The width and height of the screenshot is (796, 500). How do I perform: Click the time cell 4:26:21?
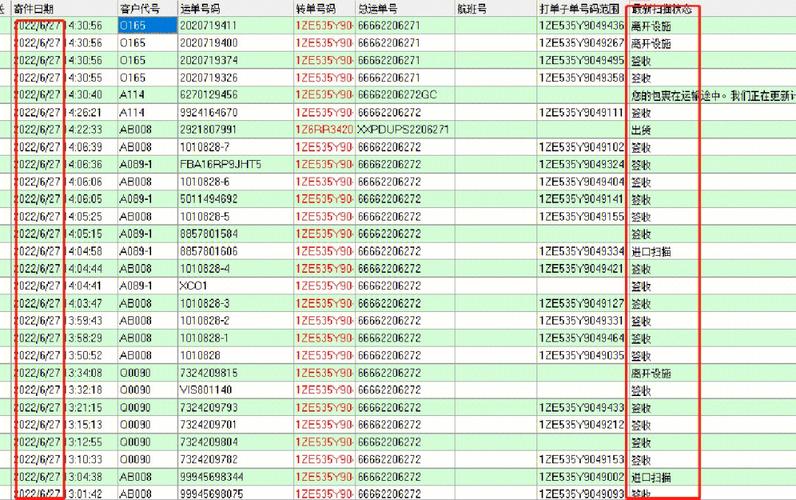point(85,112)
